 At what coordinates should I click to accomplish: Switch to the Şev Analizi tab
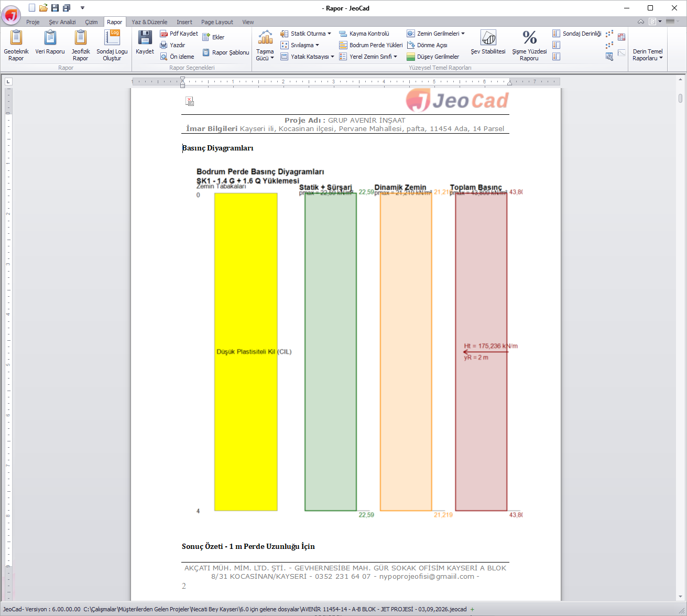(62, 22)
